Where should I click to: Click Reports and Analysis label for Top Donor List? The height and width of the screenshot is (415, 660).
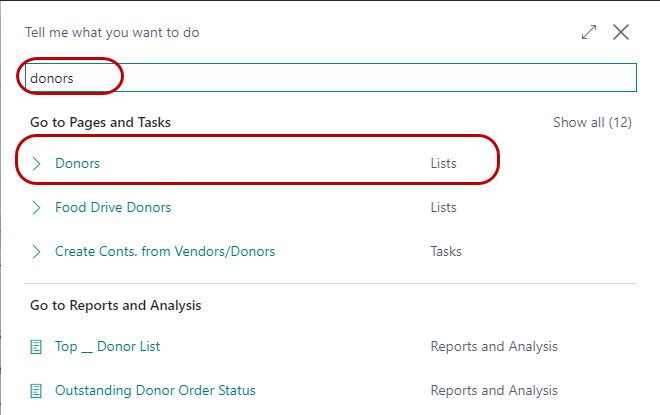click(x=494, y=346)
